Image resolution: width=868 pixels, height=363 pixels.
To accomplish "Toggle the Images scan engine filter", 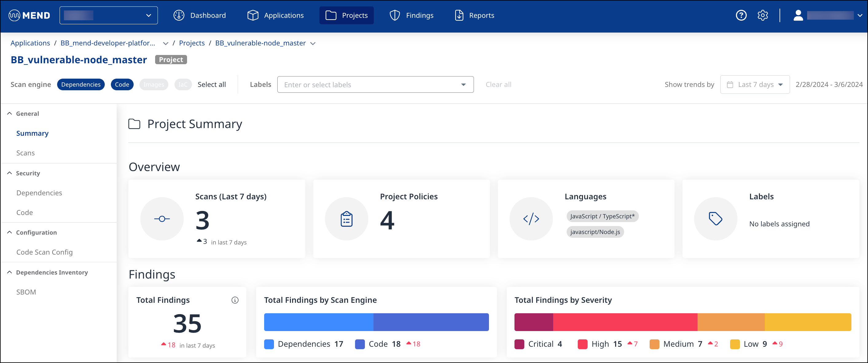I will [x=154, y=84].
